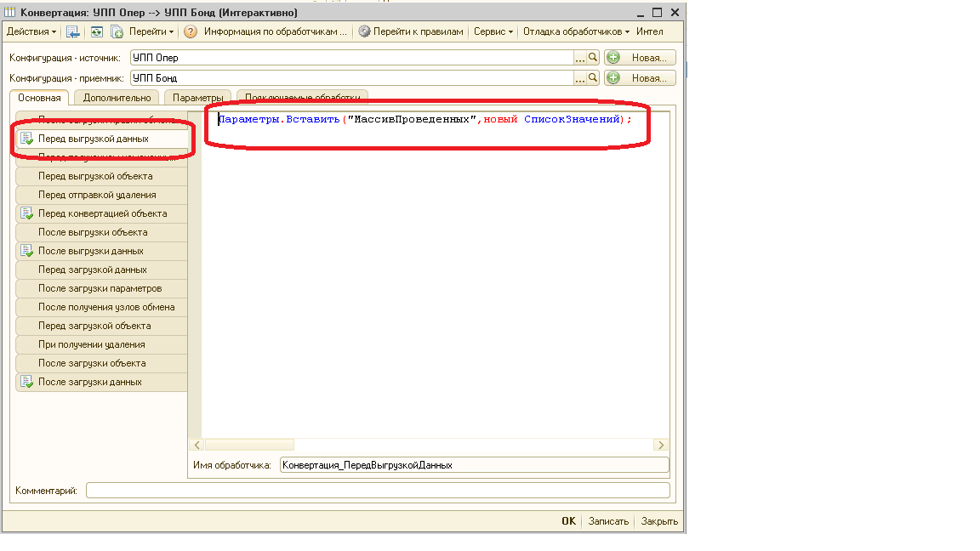Switch to the Основная tab

click(39, 98)
